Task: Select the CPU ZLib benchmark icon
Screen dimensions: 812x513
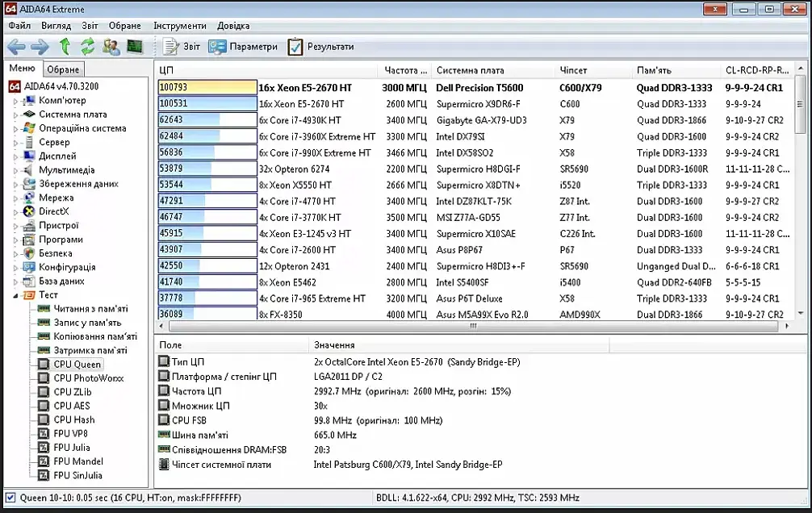Action: tap(44, 392)
